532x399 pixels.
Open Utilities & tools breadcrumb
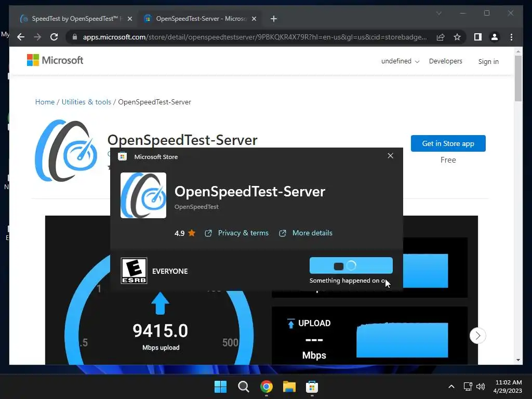click(x=86, y=102)
